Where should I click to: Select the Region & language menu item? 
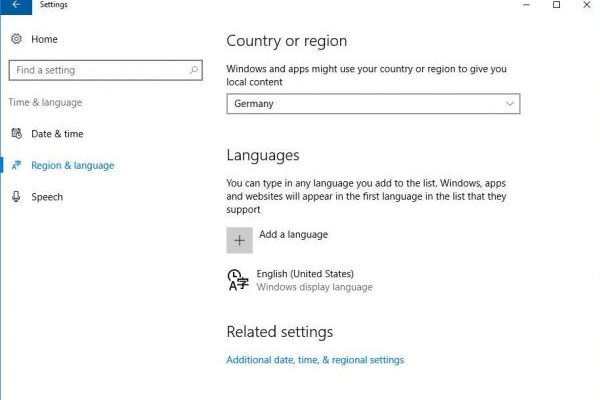pos(73,165)
